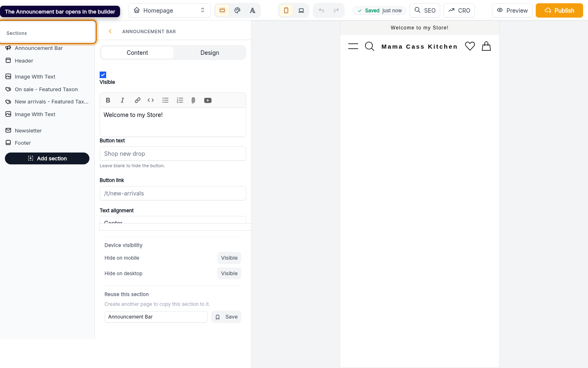Select On sale - Featured Taxon section
The height and width of the screenshot is (368, 588).
pos(47,89)
